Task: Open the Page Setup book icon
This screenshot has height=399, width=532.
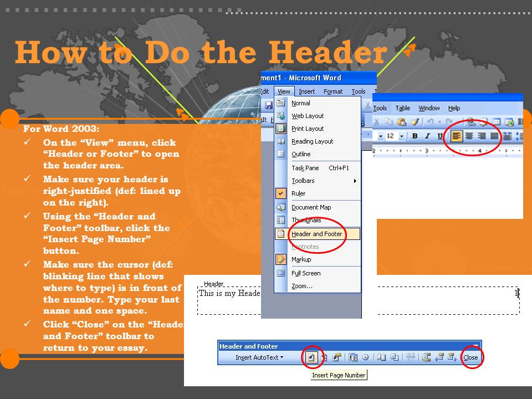Action: [382, 357]
